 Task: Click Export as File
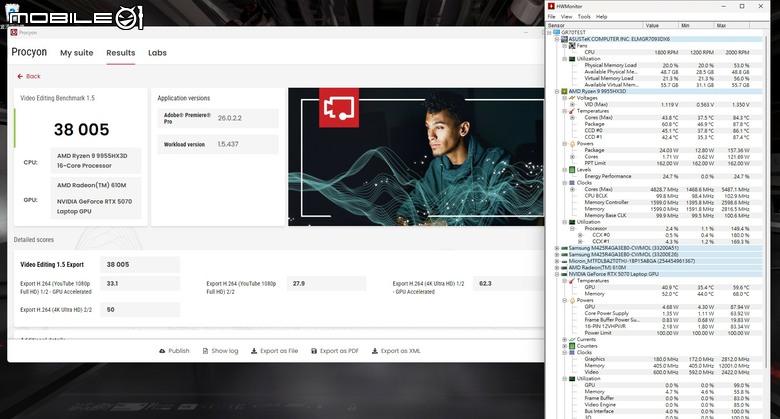274,351
